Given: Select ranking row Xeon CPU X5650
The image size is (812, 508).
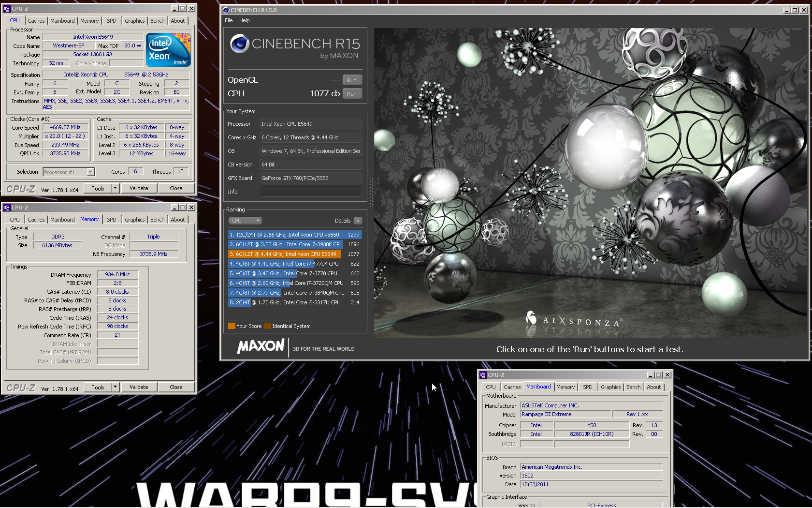Looking at the screenshot, I should (295, 235).
